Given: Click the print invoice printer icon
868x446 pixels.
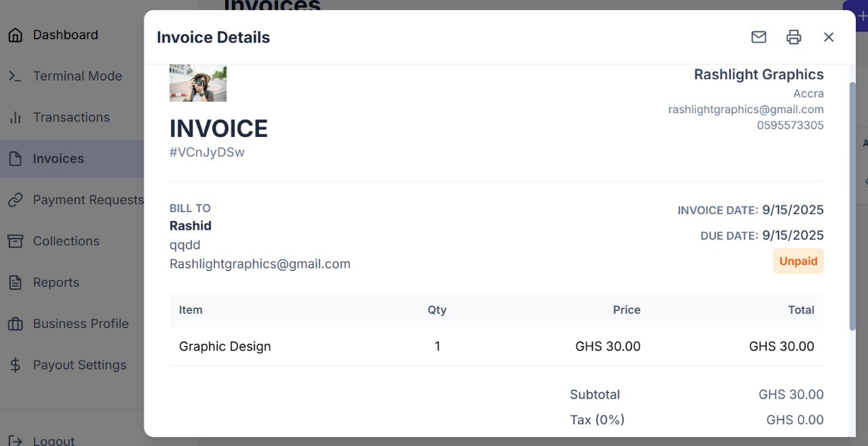Looking at the screenshot, I should tap(793, 37).
